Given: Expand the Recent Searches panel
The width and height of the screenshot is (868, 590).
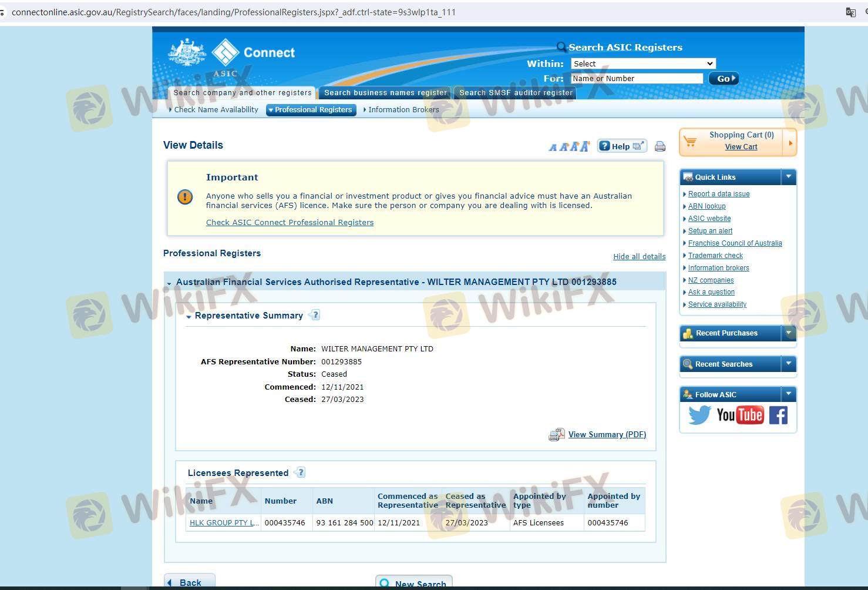Looking at the screenshot, I should (x=789, y=364).
